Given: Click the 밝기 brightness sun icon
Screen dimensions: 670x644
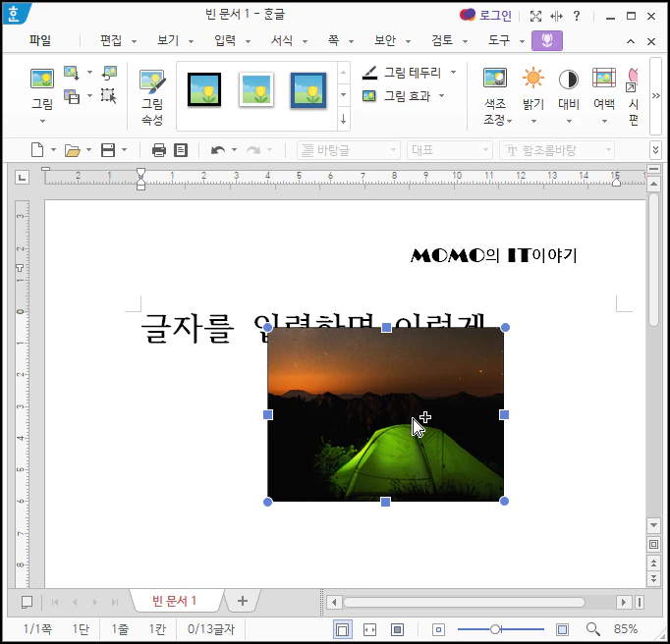Looking at the screenshot, I should [x=533, y=79].
